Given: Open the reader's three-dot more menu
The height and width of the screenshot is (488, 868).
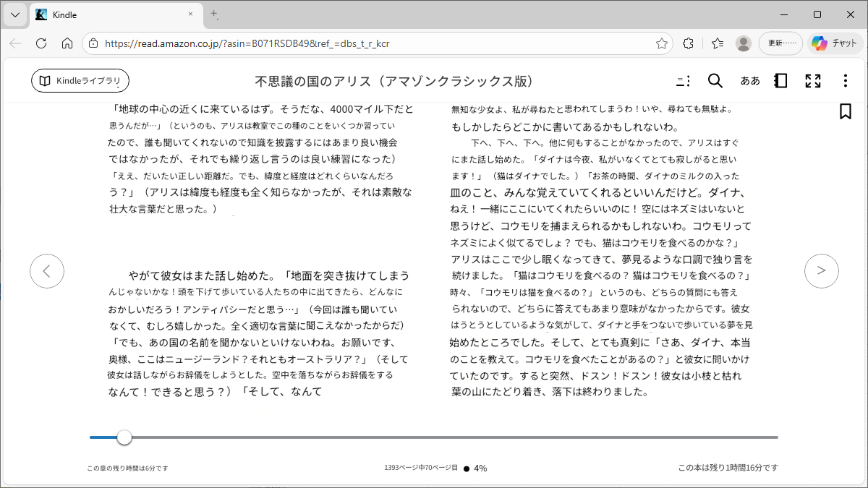Looking at the screenshot, I should [x=845, y=81].
